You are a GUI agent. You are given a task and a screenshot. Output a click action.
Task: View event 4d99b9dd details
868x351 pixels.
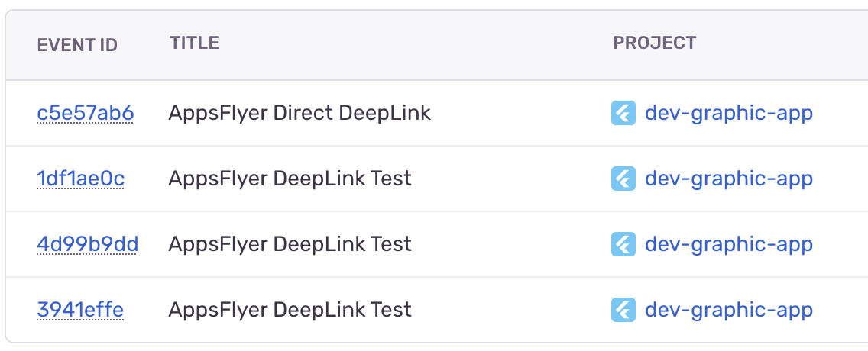(x=87, y=243)
